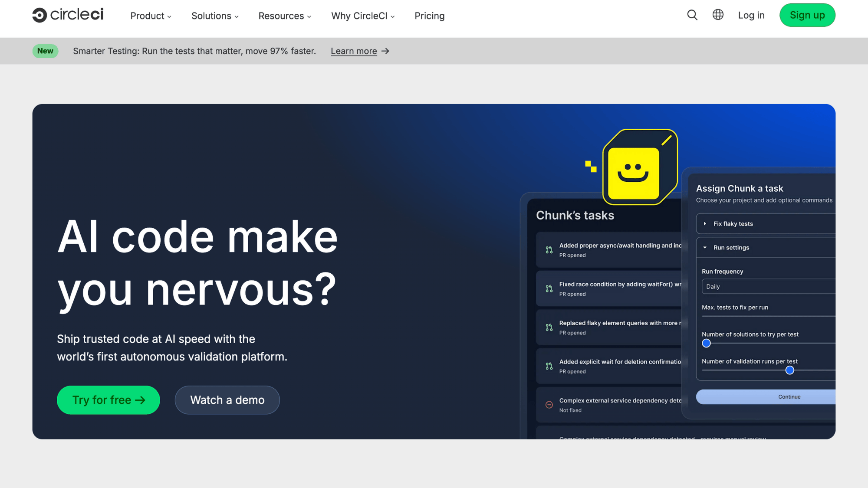This screenshot has width=868, height=488.
Task: Click the Pricing nav link
Action: tap(429, 16)
